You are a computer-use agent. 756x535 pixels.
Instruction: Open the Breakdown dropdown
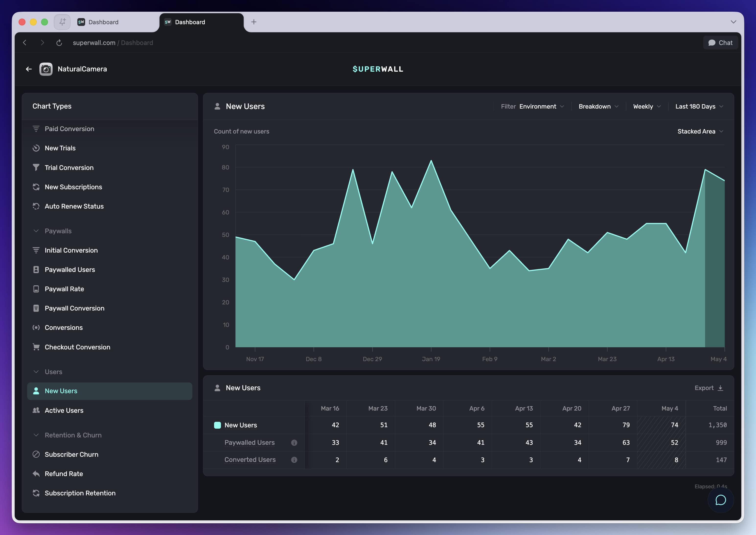click(x=598, y=106)
